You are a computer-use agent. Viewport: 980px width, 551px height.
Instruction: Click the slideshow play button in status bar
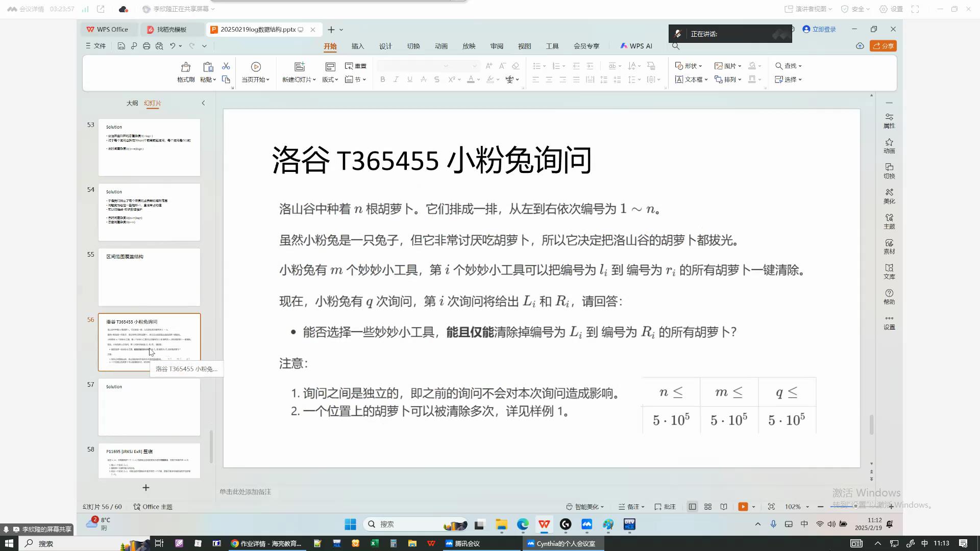click(743, 507)
